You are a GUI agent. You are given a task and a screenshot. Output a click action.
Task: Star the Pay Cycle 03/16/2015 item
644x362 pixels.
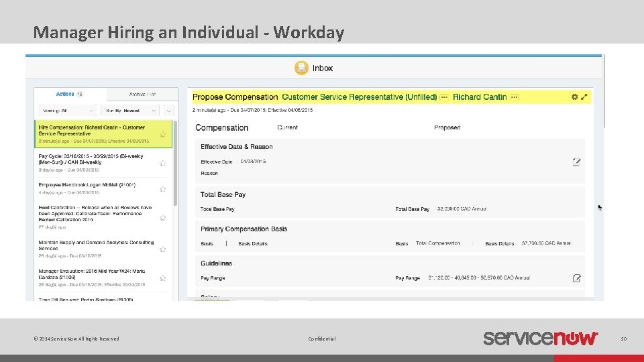(x=162, y=163)
